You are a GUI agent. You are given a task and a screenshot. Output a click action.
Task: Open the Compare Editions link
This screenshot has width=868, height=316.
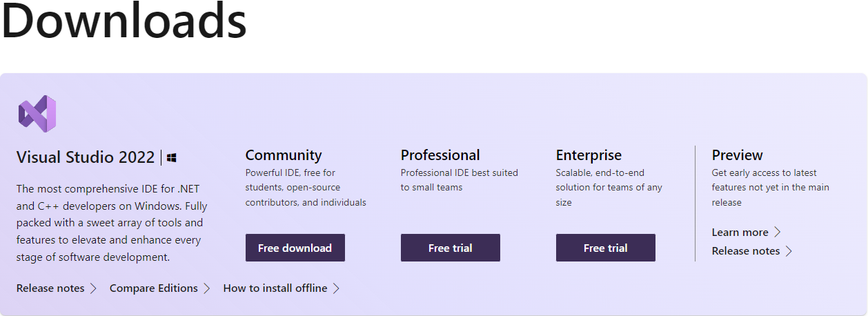pyautogui.click(x=160, y=288)
